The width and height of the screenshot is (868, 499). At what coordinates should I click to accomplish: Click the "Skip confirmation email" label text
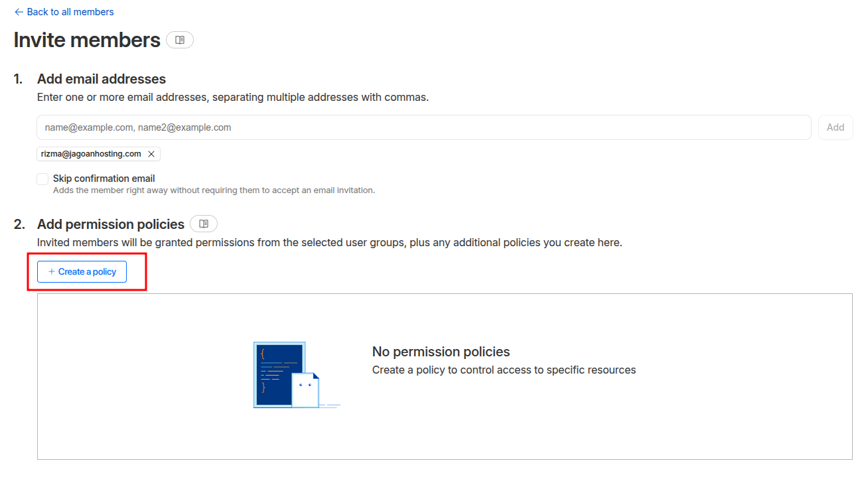(x=104, y=178)
